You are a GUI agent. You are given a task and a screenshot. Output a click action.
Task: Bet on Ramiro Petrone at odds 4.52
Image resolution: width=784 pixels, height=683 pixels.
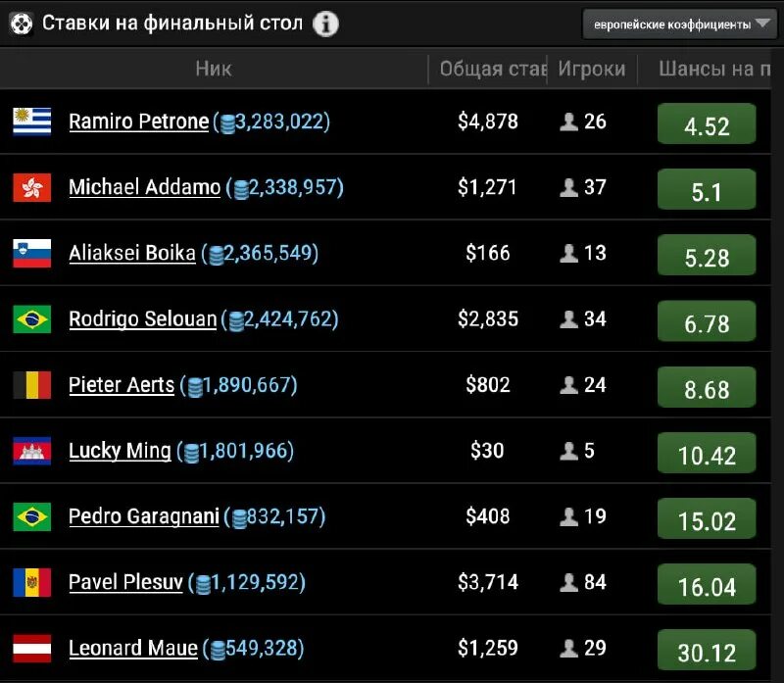[x=706, y=125]
